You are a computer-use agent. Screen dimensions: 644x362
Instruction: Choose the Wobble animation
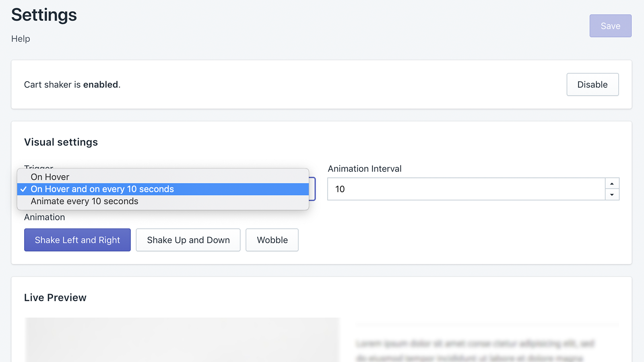point(272,240)
